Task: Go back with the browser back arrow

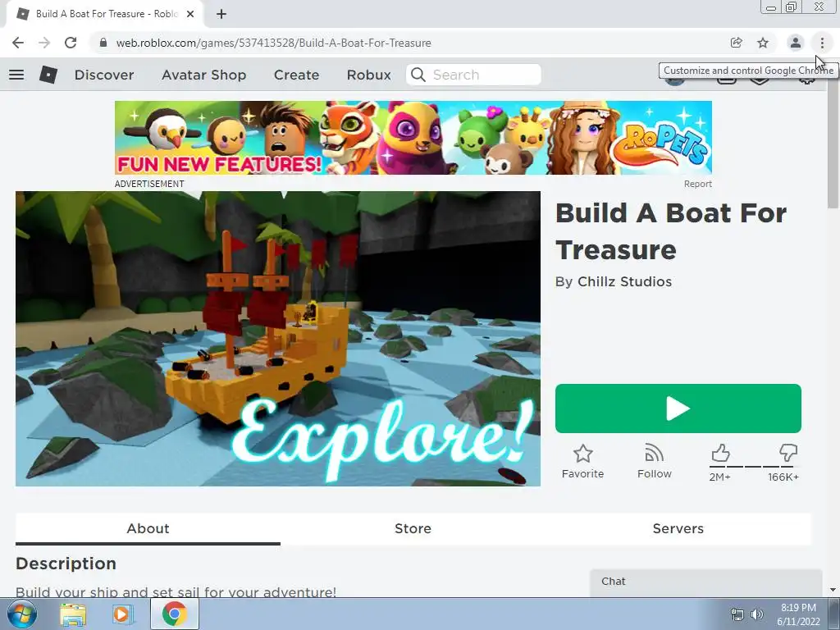Action: [x=18, y=43]
